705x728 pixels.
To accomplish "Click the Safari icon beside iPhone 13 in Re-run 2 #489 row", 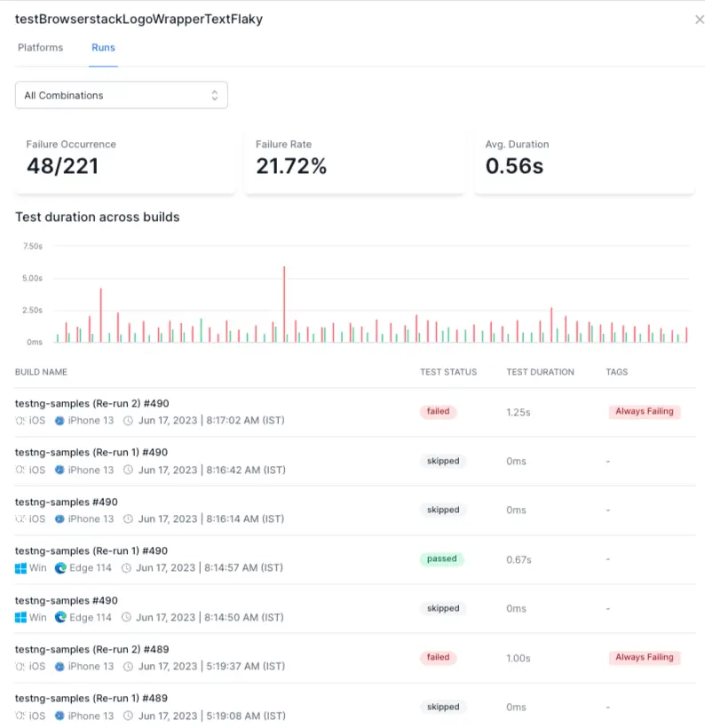I will tap(59, 666).
